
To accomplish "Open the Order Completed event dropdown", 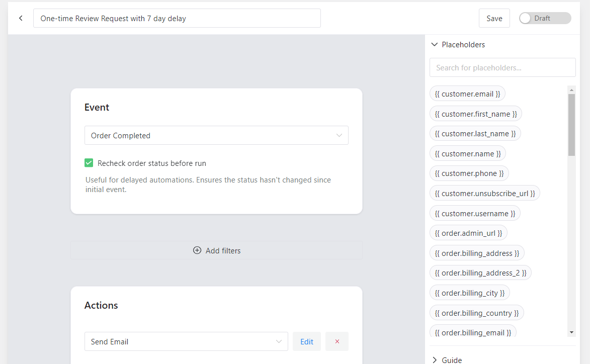I will click(216, 135).
